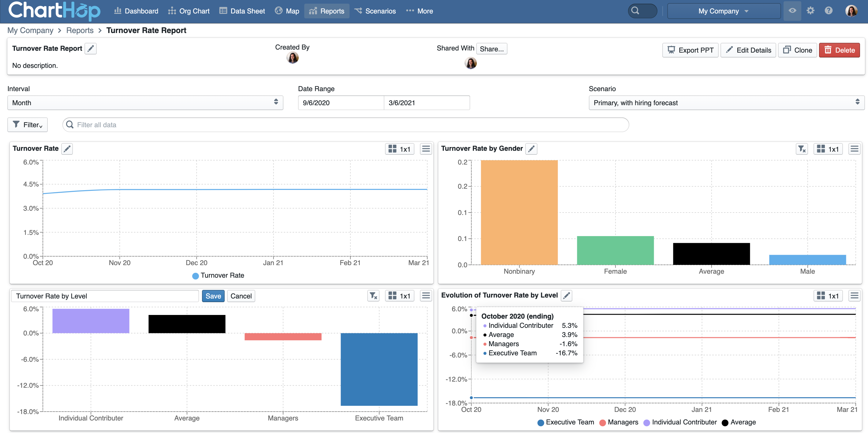
Task: Save the Turnover Rate by Level title
Action: (x=213, y=296)
